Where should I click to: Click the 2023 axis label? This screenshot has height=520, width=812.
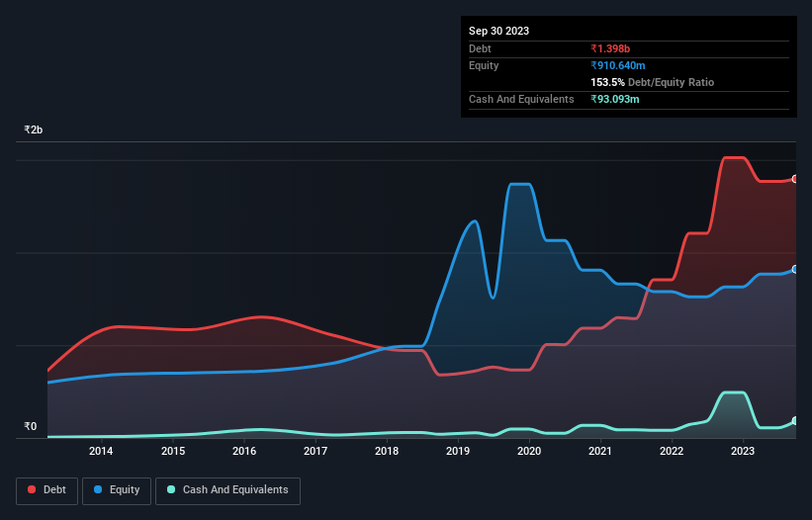point(743,451)
